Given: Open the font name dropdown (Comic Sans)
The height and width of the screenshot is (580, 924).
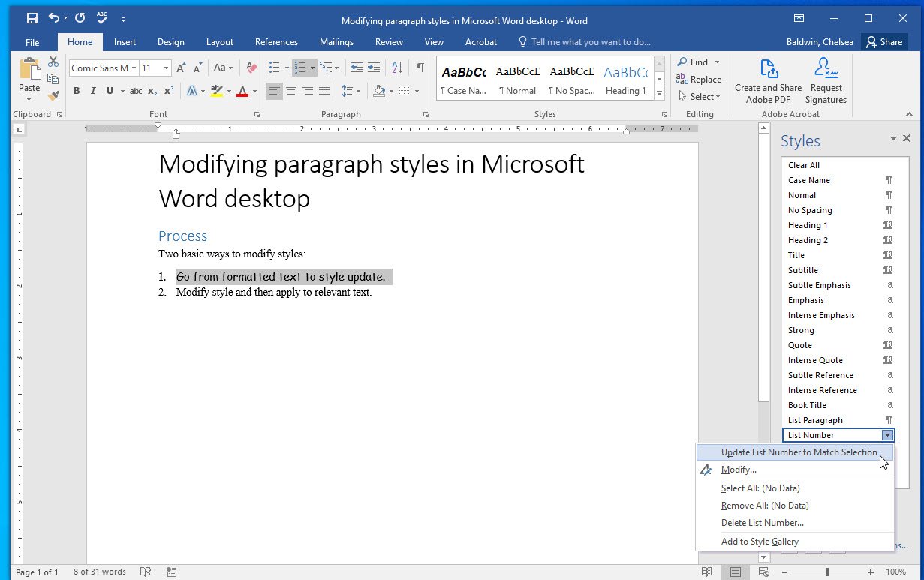Looking at the screenshot, I should pyautogui.click(x=134, y=68).
